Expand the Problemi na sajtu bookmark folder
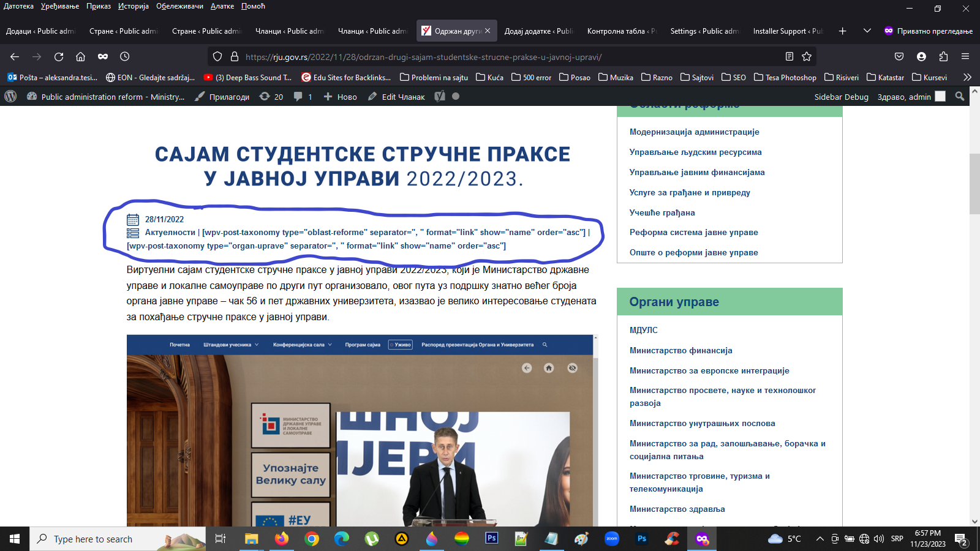The image size is (980, 551). [434, 77]
